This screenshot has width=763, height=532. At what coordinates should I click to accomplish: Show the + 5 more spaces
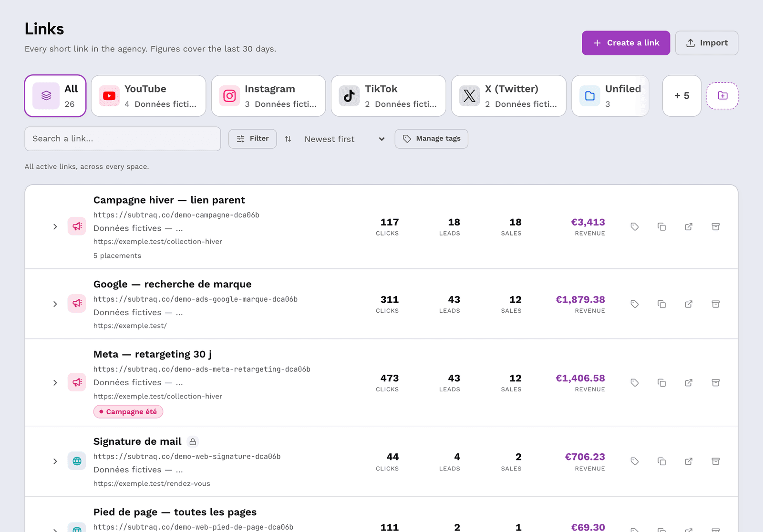(682, 96)
